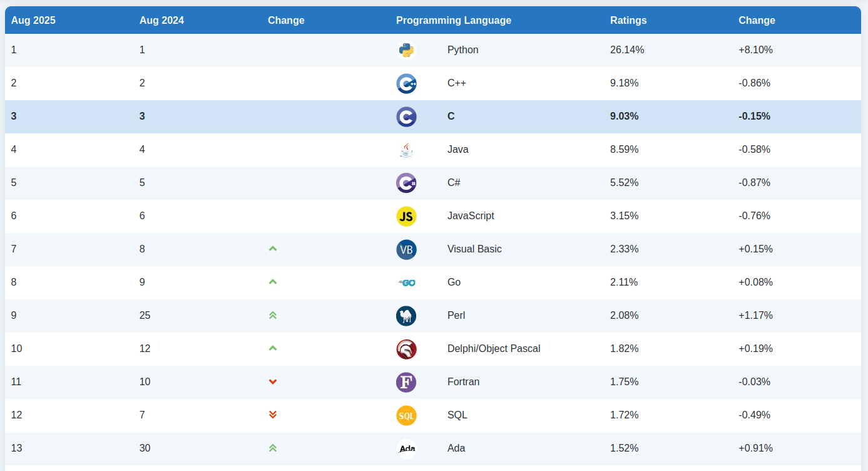This screenshot has width=868, height=471.
Task: Click Fortran's red down arrow indicator
Action: tap(272, 381)
